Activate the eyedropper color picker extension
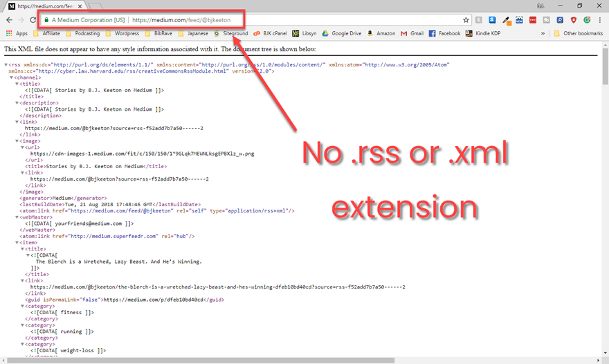Viewport: 609px width, 364px height. (x=506, y=20)
